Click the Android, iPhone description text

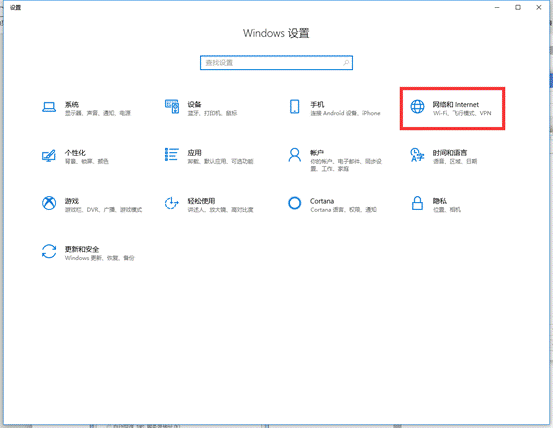coord(345,113)
